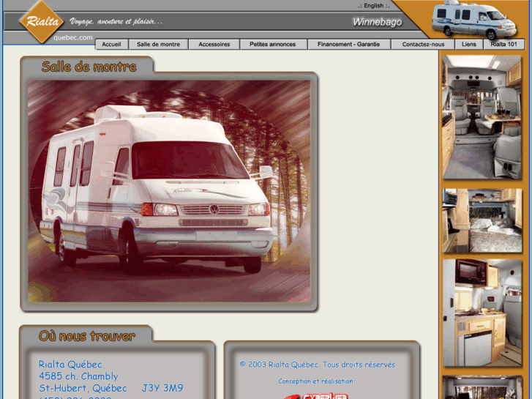This screenshot has width=532, height=399.
Task: Click the Conception et réalisation text
Action: 318,381
